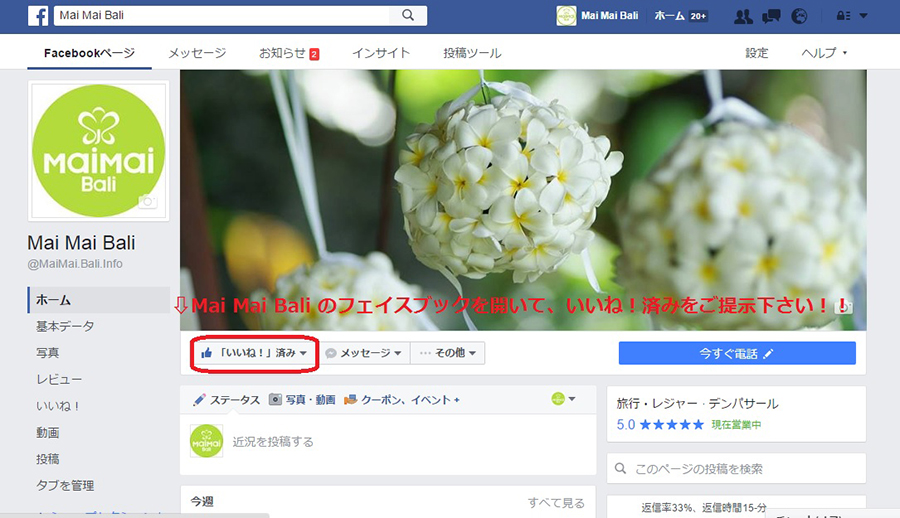Open the ヘルプ dropdown menu
This screenshot has height=518, width=900.
coord(824,53)
